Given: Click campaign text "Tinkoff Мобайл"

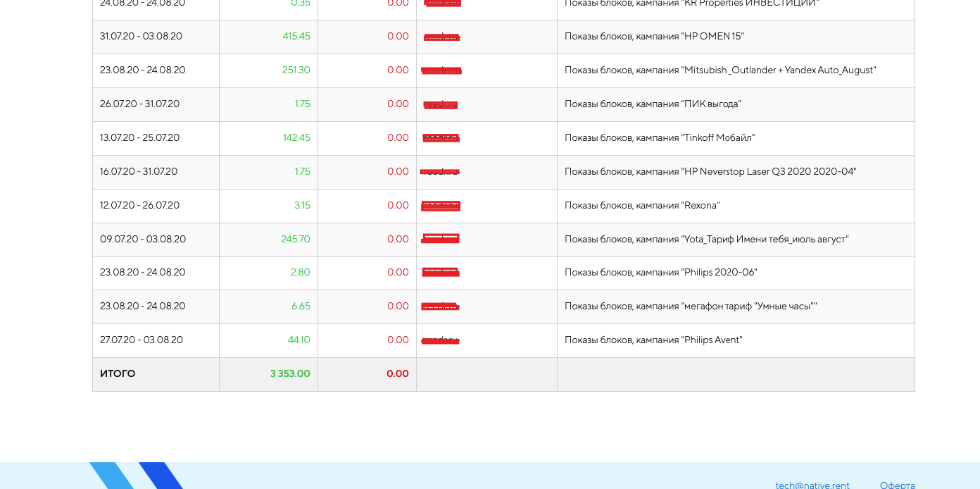Looking at the screenshot, I should (718, 137).
